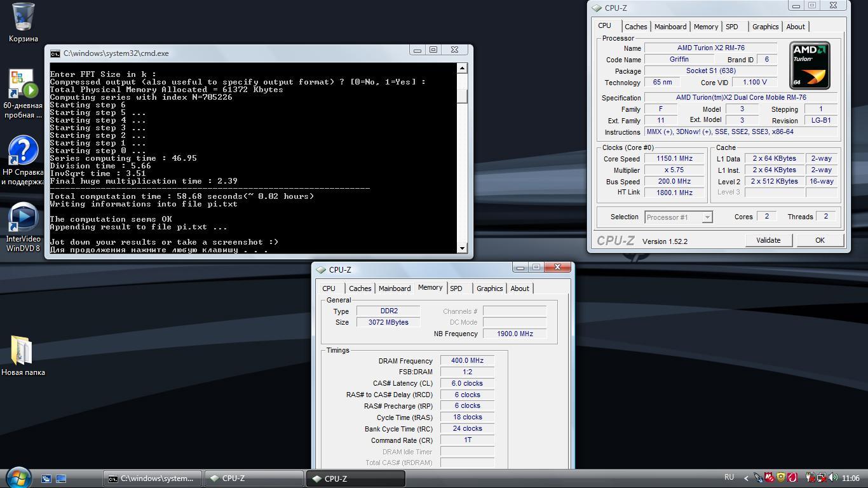Switch to the active CPU-Z taskbar button
Image resolution: width=868 pixels, height=488 pixels.
pos(356,478)
